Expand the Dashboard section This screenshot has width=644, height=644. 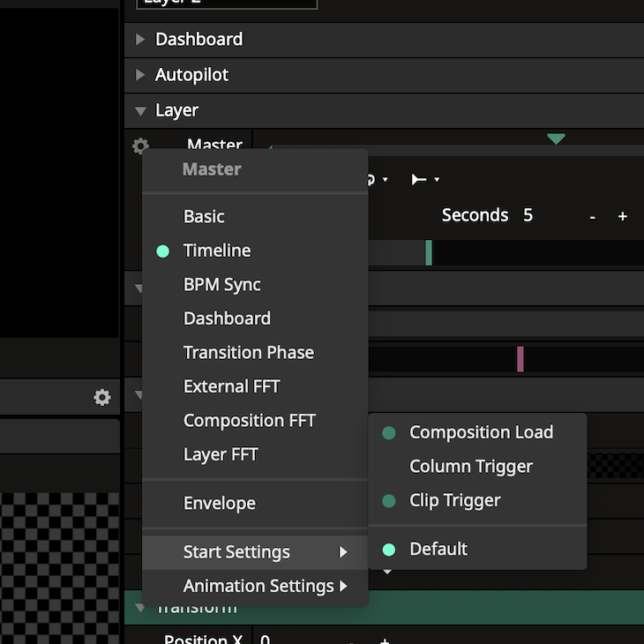[x=198, y=40]
